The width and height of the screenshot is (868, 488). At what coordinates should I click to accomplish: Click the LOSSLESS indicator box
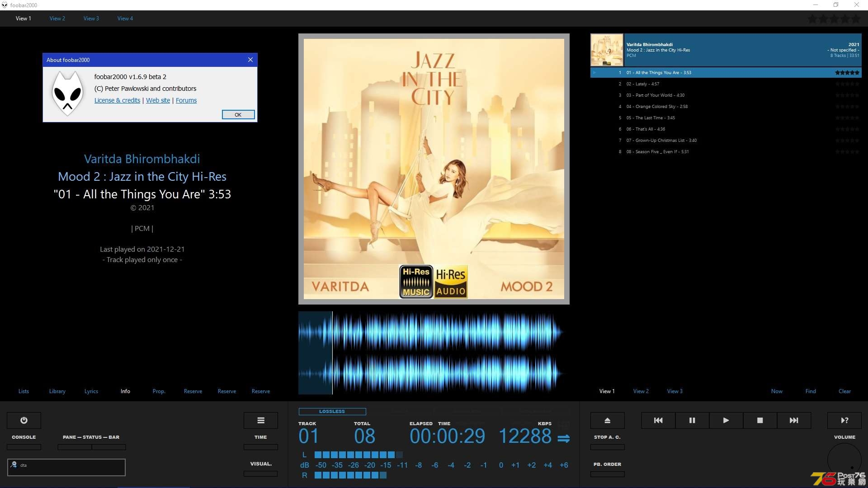(332, 411)
